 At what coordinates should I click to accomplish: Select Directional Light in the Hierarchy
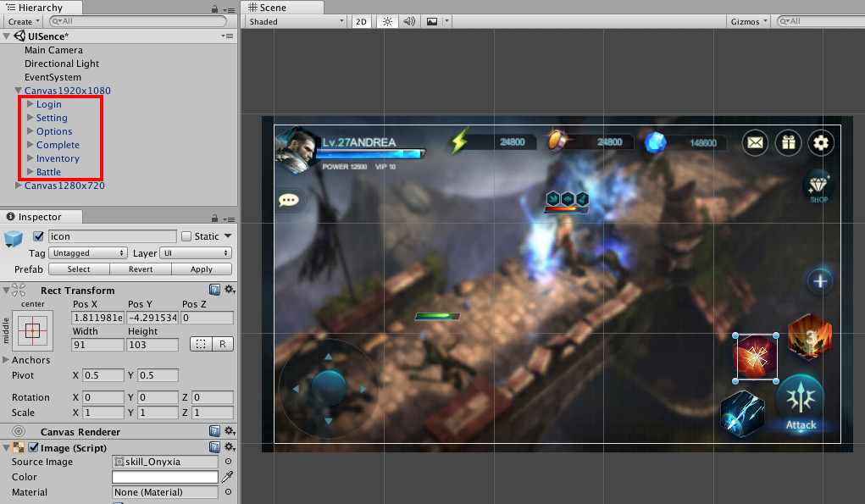coord(62,64)
